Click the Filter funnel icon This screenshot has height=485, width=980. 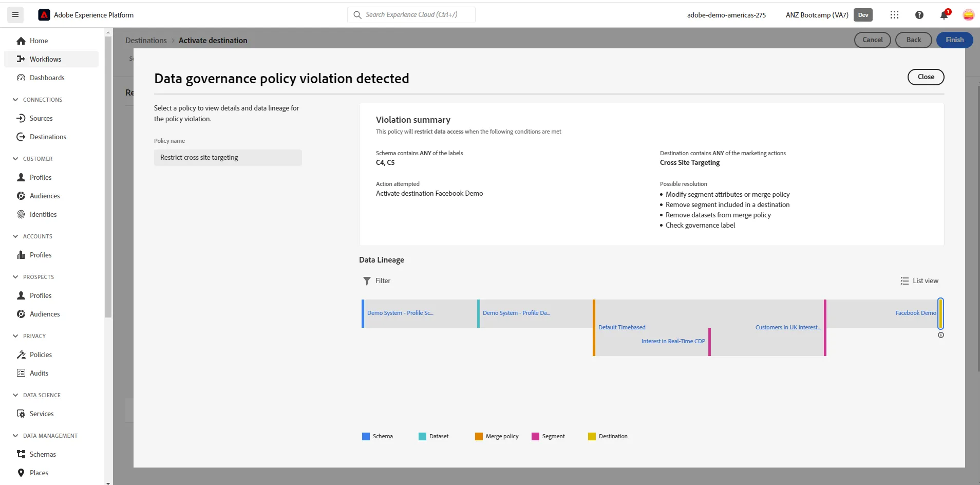[367, 281]
